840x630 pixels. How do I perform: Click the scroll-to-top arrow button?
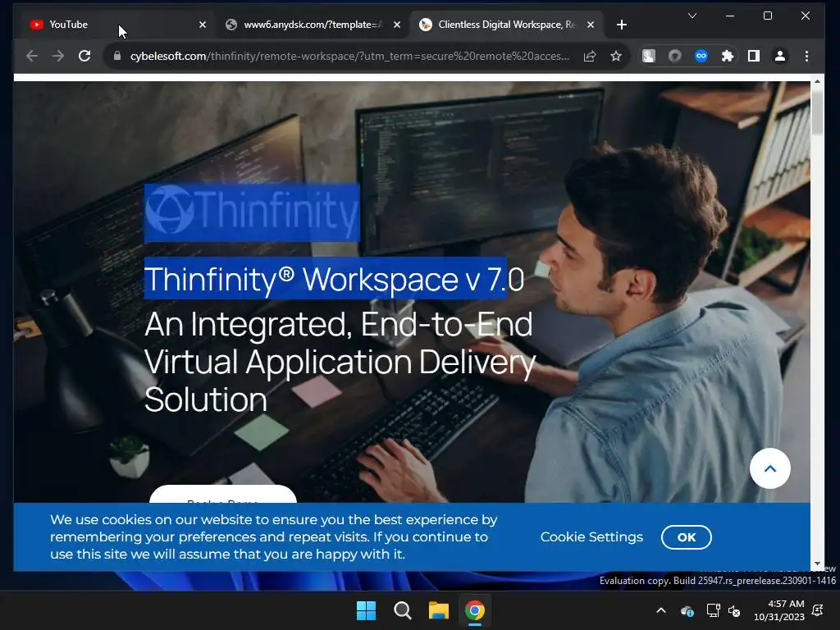[769, 468]
